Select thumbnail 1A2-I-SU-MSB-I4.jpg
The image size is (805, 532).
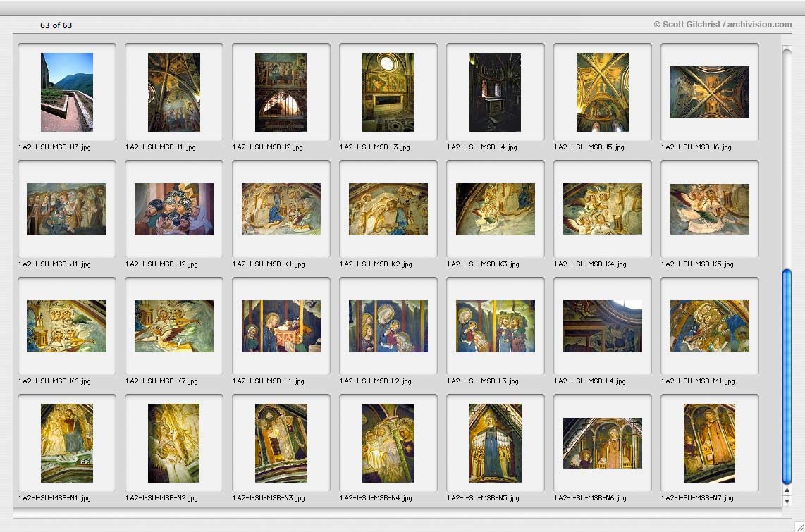click(495, 92)
